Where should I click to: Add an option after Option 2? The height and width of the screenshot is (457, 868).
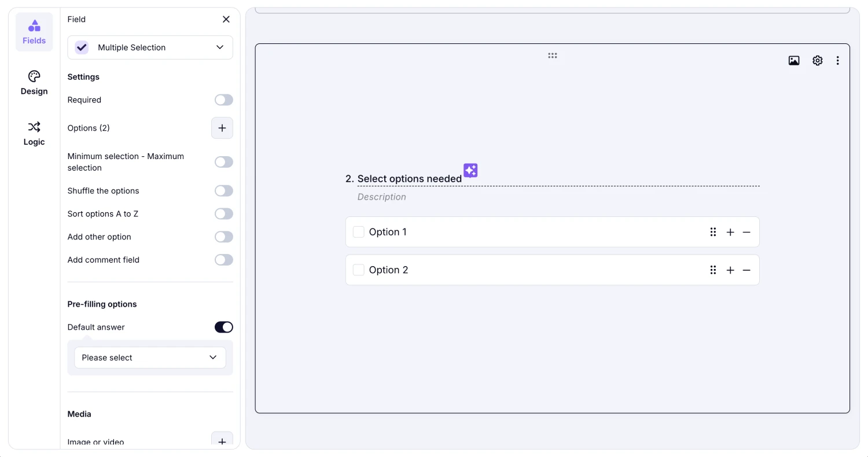(x=730, y=270)
